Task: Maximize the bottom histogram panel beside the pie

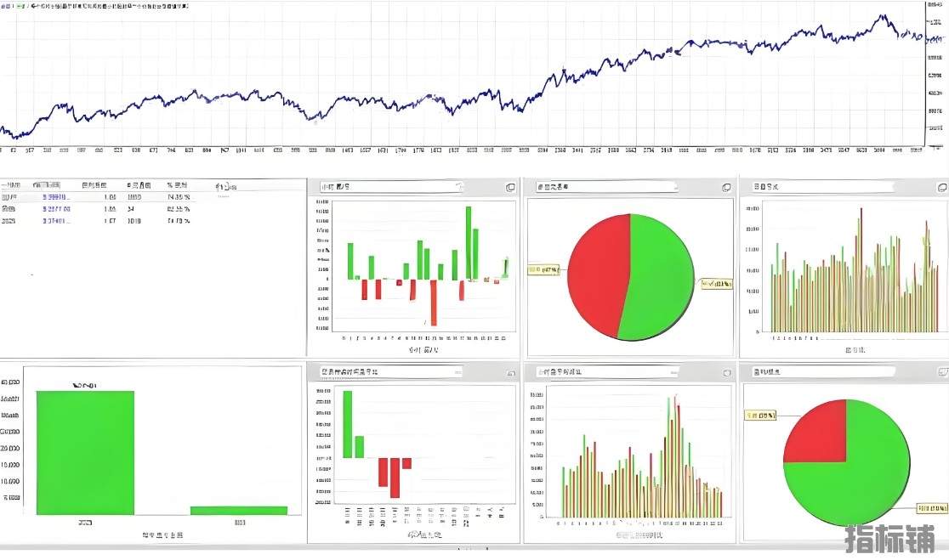Action: click(726, 372)
